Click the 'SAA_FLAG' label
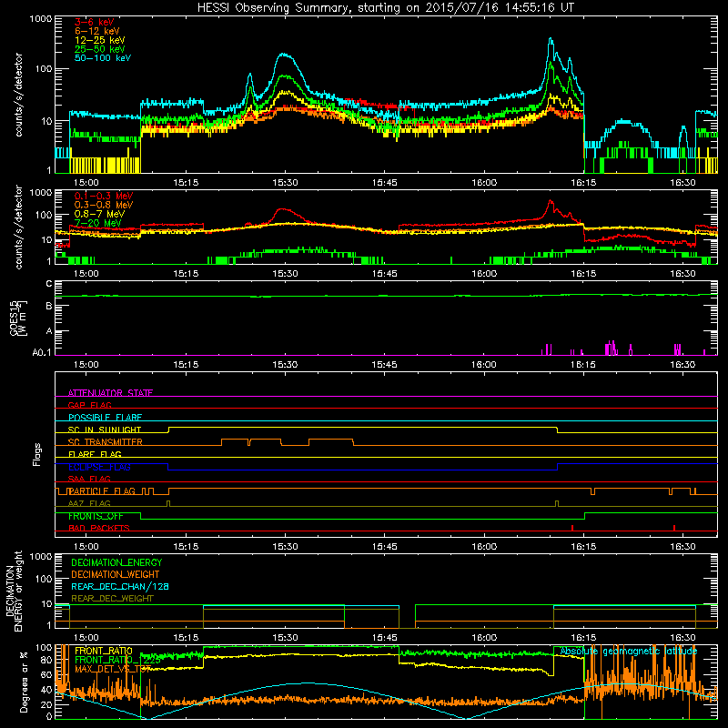 tap(89, 479)
